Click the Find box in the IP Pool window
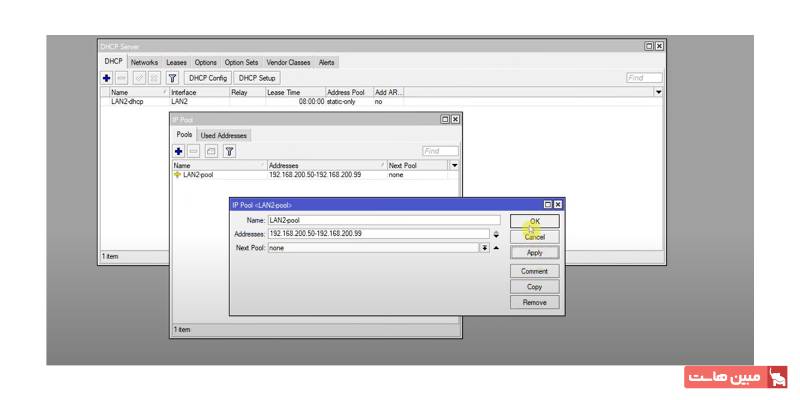The width and height of the screenshot is (800, 400). tap(441, 152)
